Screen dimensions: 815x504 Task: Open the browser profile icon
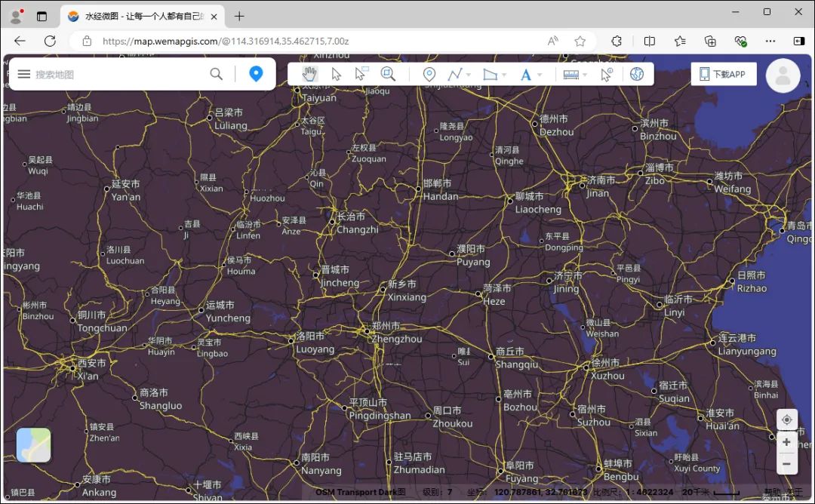17,16
